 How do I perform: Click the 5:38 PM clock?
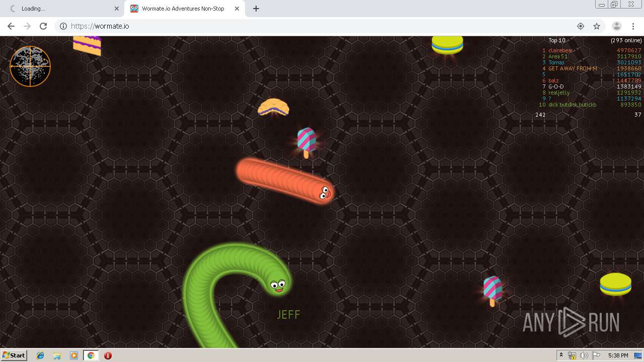tap(618, 355)
